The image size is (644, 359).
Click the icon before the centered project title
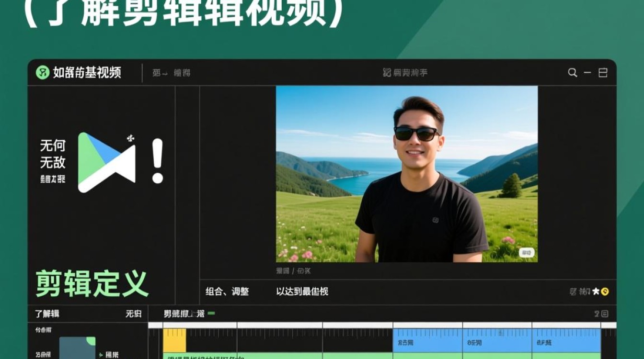coord(387,73)
